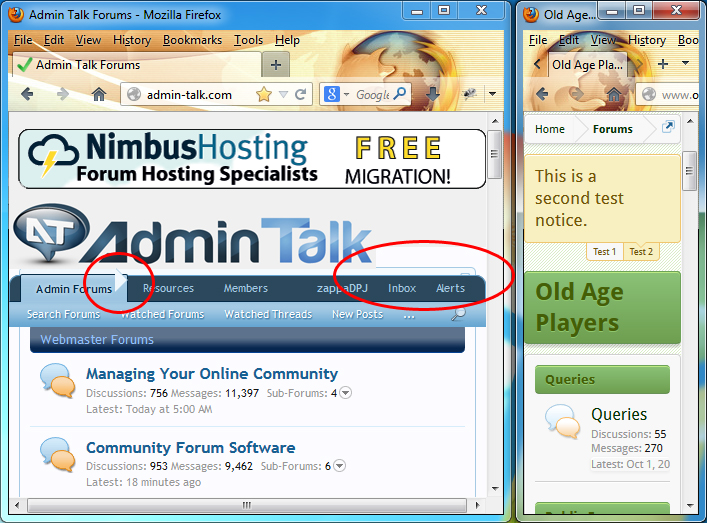The height and width of the screenshot is (523, 707).
Task: Click the Admin Talk logo
Action: pos(193,234)
